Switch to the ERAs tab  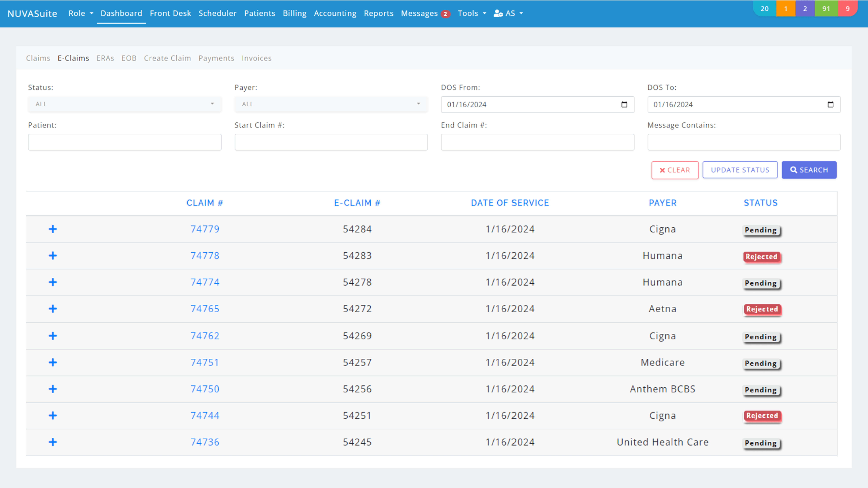(105, 58)
